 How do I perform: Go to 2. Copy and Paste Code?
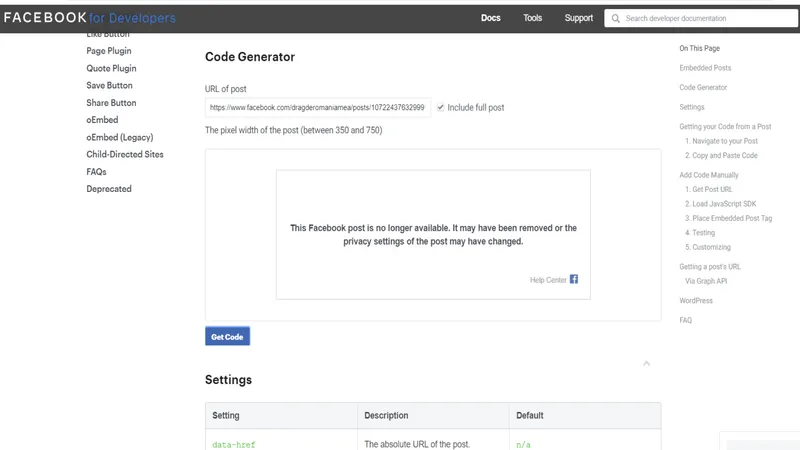click(721, 155)
